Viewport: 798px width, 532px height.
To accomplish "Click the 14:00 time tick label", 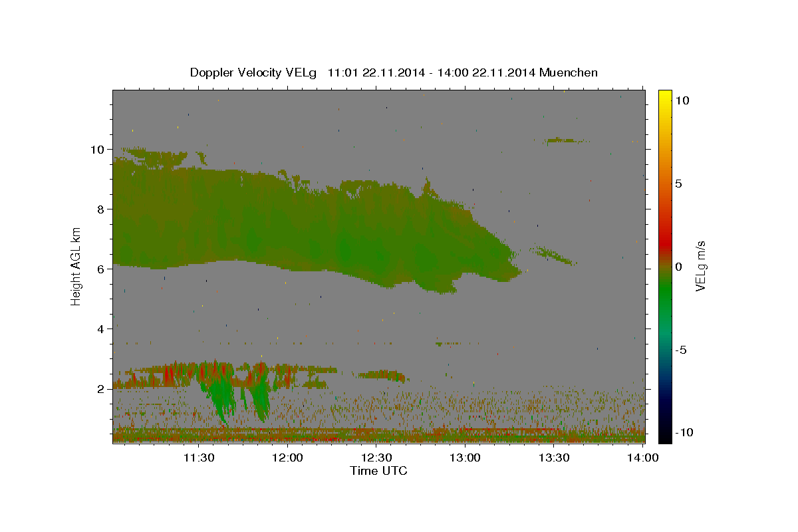I will (642, 458).
